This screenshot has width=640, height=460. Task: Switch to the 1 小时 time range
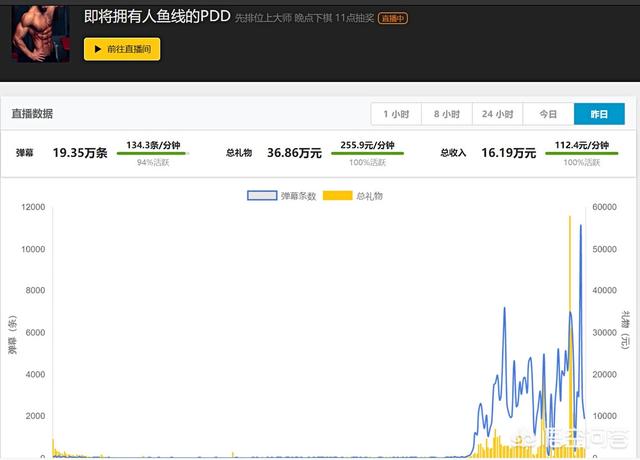[395, 115]
